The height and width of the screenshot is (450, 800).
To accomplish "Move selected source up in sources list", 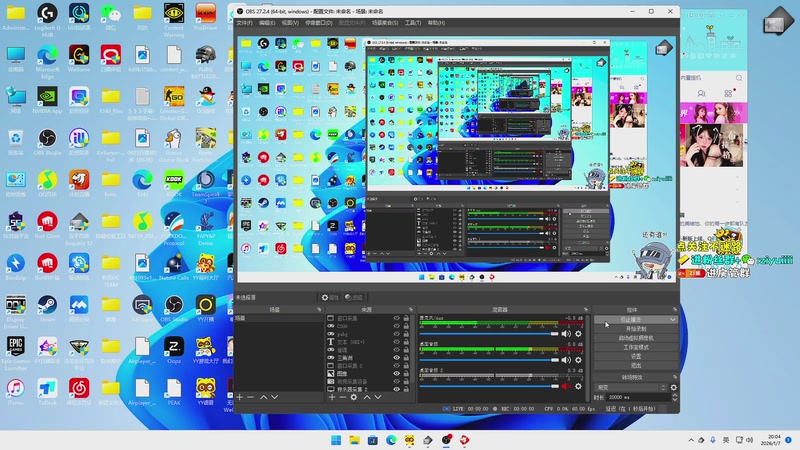I will pyautogui.click(x=367, y=397).
